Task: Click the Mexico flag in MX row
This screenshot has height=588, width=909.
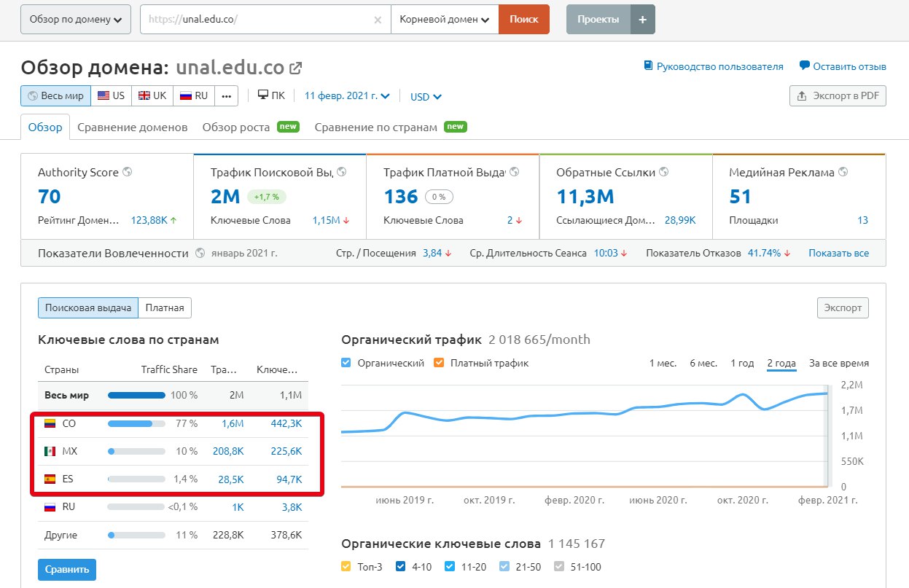Action: pyautogui.click(x=50, y=451)
